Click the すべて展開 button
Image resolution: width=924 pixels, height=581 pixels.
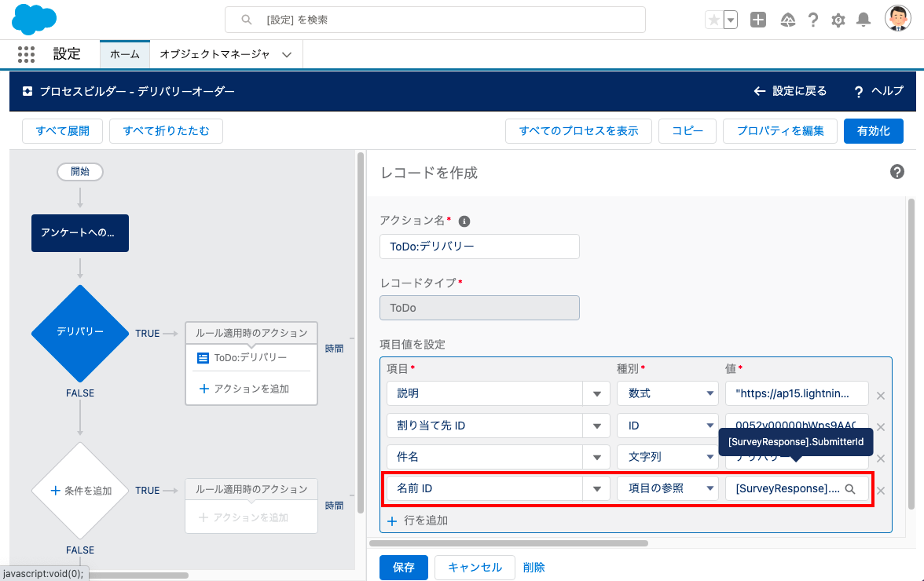pyautogui.click(x=63, y=130)
